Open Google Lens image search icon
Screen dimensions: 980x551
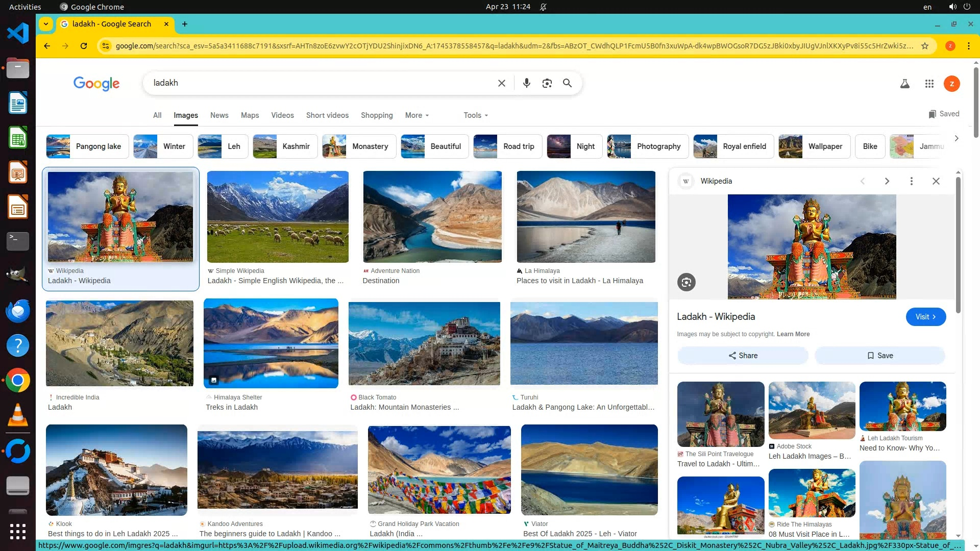pos(547,83)
